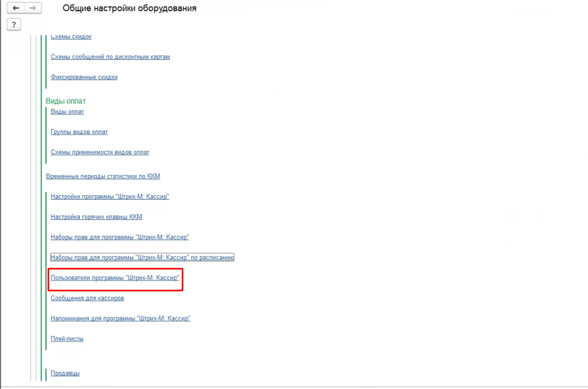This screenshot has width=588, height=389.
Task: Go to "Продавцы" link
Action: 65,373
